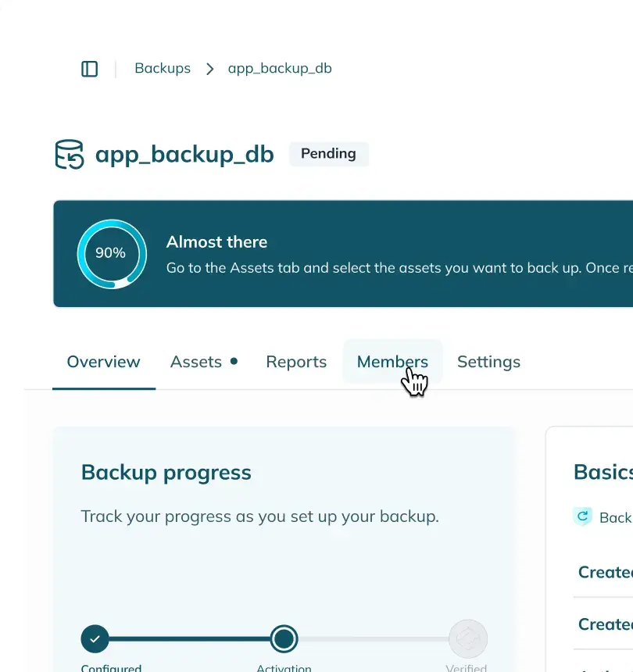Screen dimensions: 633x672
Task: Open the Reports tab
Action: [296, 362]
